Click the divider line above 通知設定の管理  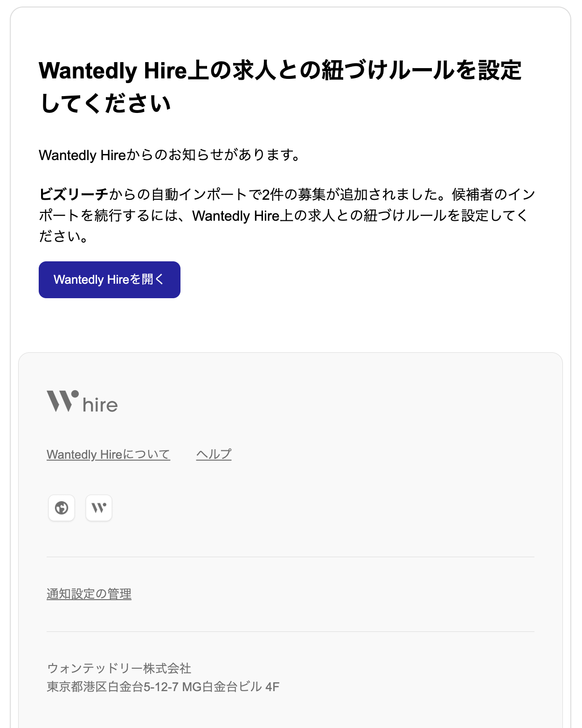[291, 557]
